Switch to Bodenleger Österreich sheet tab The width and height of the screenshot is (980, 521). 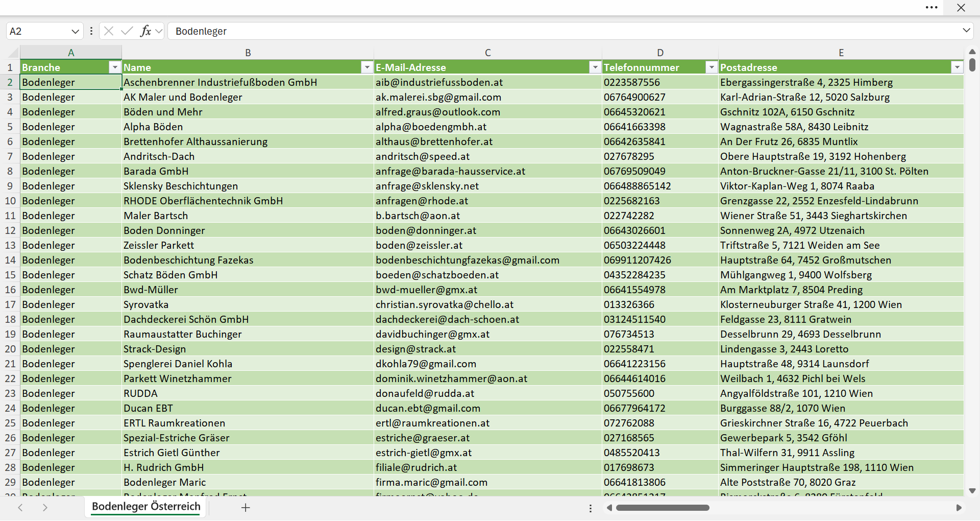click(146, 507)
